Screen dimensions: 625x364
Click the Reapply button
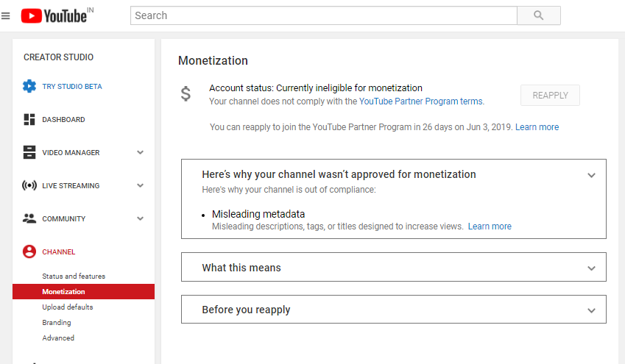pyautogui.click(x=550, y=95)
